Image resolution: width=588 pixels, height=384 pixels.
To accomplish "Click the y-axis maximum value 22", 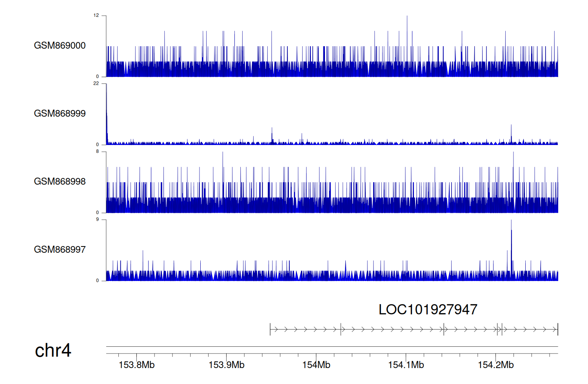I will tap(96, 83).
